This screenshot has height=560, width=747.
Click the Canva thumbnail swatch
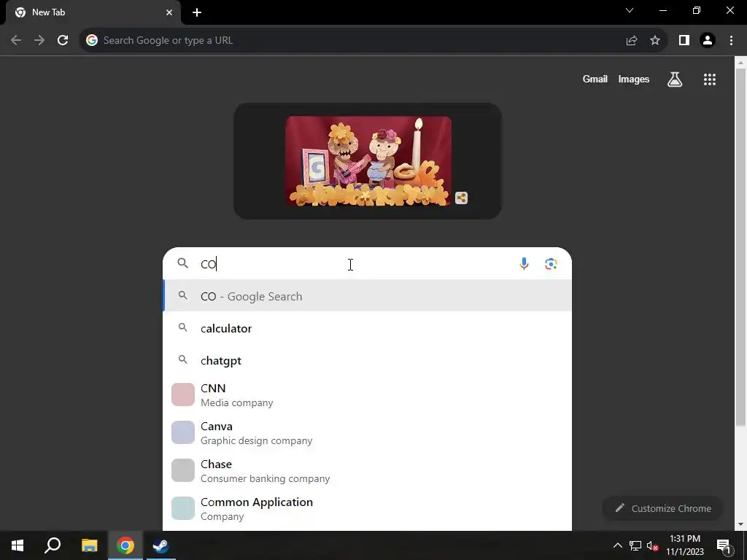coord(183,432)
